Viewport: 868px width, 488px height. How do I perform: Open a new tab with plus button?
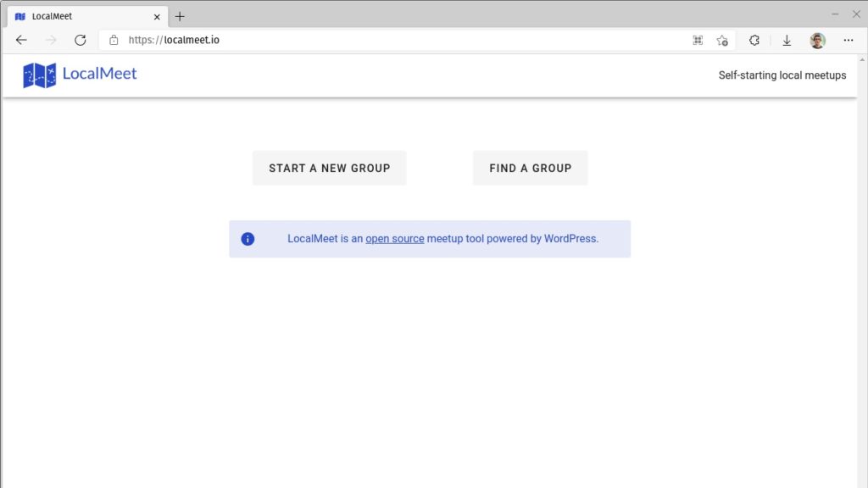click(x=180, y=16)
